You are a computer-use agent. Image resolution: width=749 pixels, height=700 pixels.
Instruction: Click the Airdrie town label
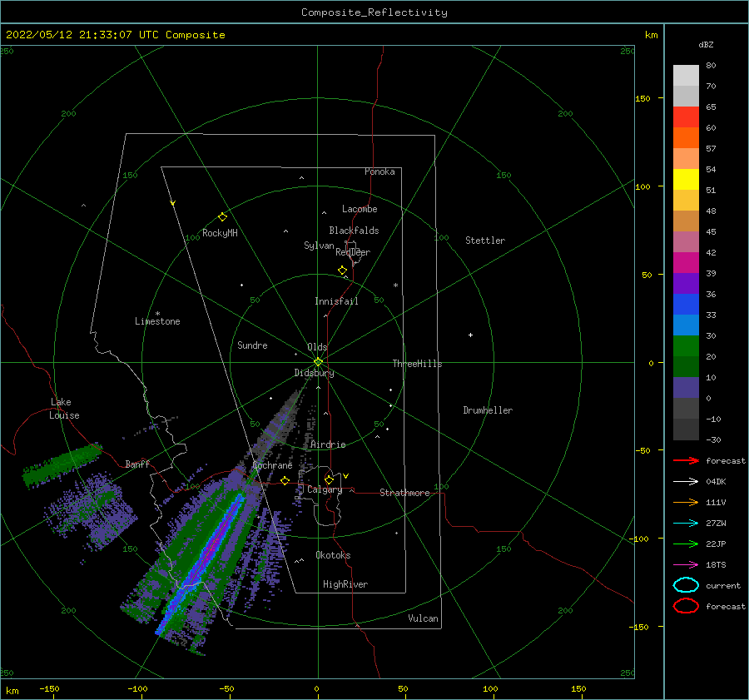click(328, 444)
